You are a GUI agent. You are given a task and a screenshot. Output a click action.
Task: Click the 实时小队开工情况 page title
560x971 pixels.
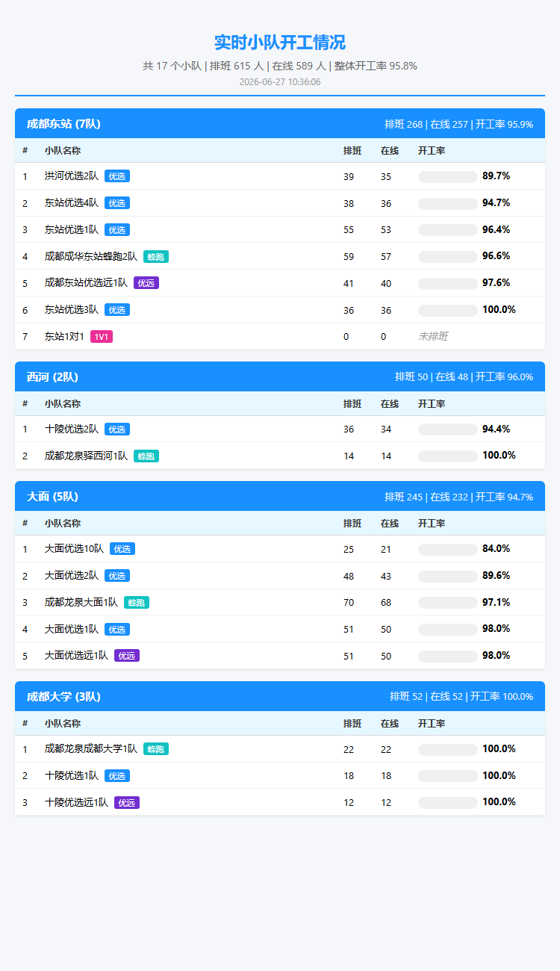click(280, 43)
